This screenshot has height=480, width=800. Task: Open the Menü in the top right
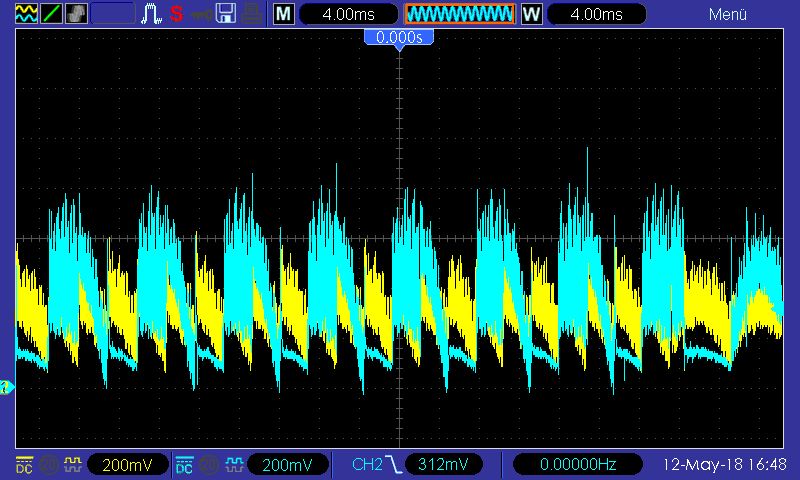click(728, 14)
